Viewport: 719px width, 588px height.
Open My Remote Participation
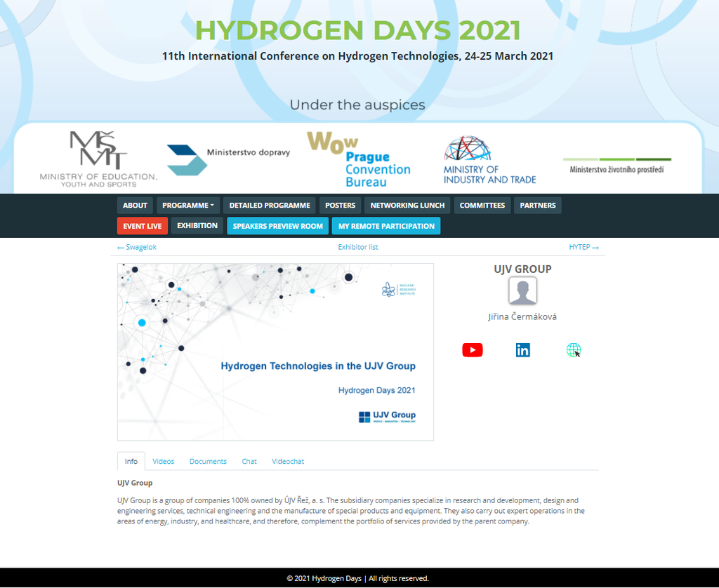click(x=386, y=226)
